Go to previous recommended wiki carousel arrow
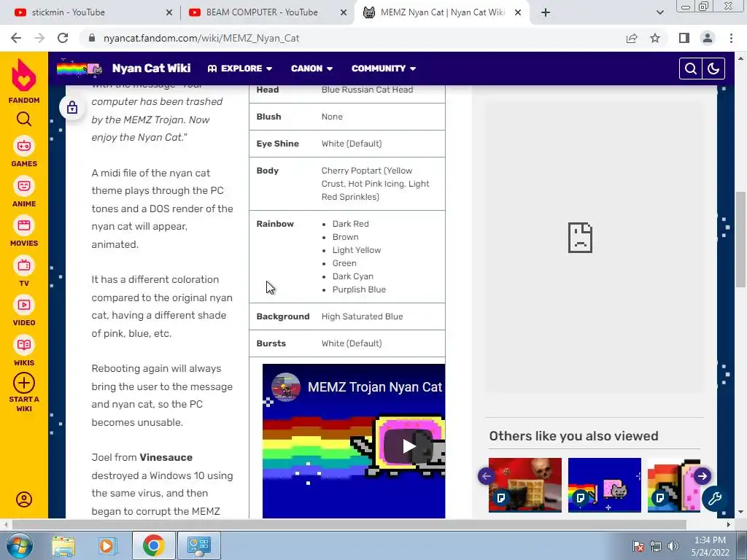The width and height of the screenshot is (747, 560). 487,476
